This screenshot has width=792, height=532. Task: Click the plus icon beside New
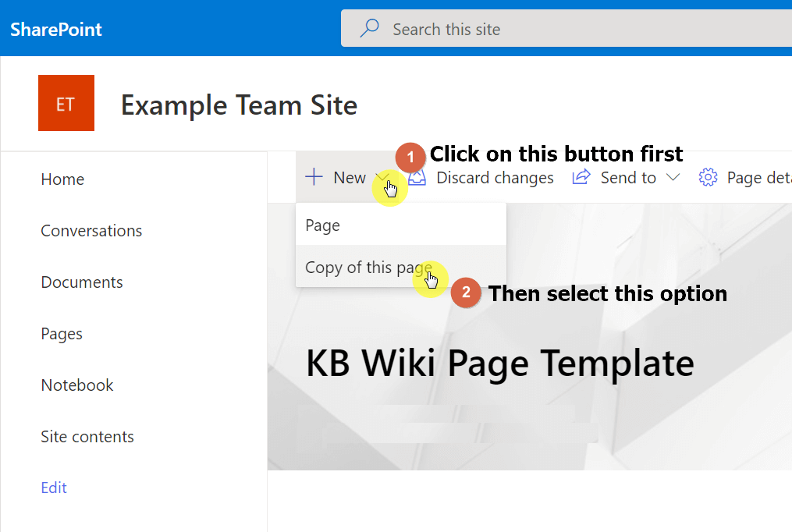tap(314, 176)
